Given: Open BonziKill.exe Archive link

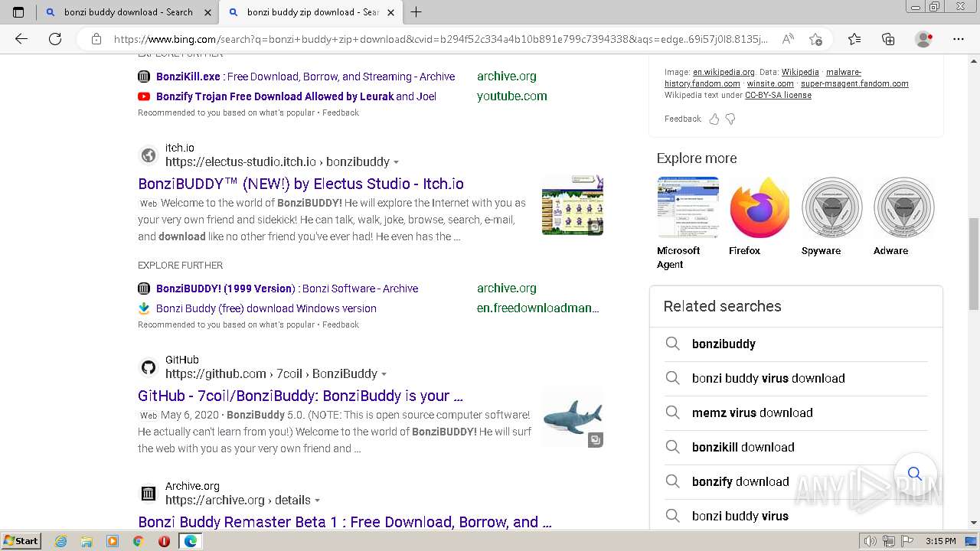Looking at the screenshot, I should (x=305, y=77).
